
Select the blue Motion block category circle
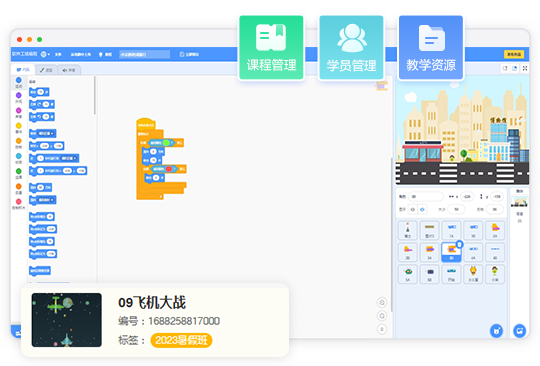click(19, 80)
